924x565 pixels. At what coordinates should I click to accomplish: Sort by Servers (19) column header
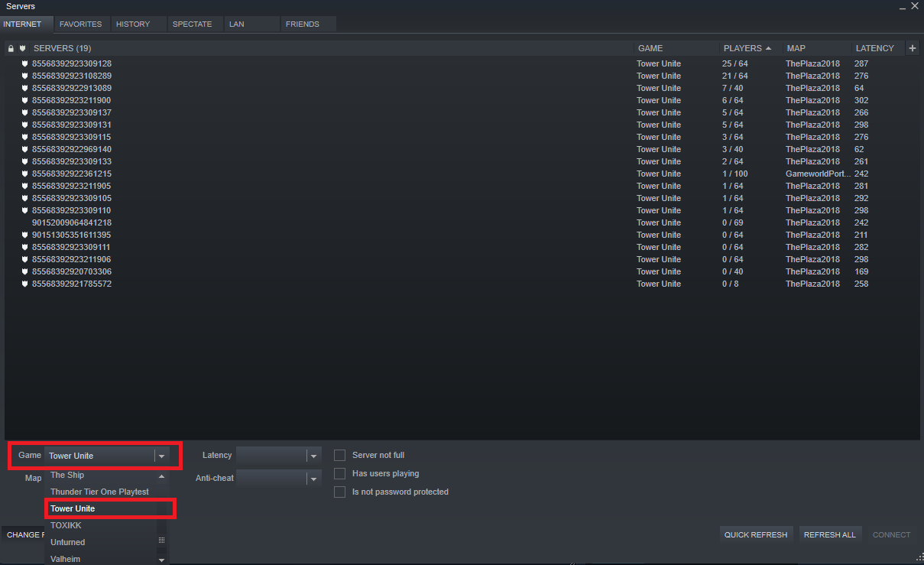coord(332,48)
